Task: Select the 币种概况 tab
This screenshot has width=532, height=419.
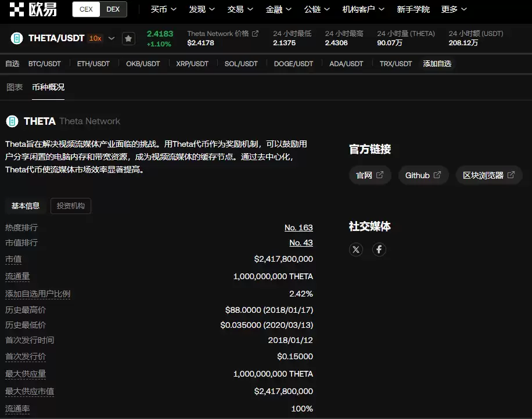Action: pyautogui.click(x=48, y=87)
